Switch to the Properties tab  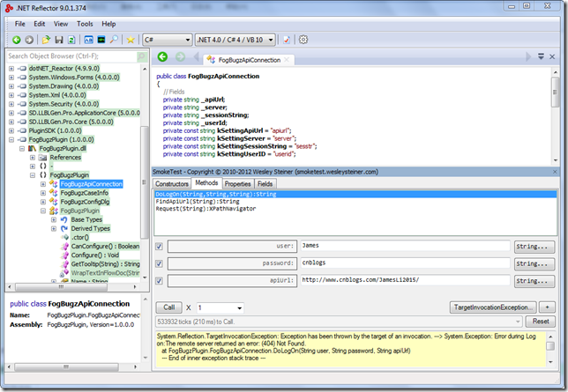[x=237, y=183]
